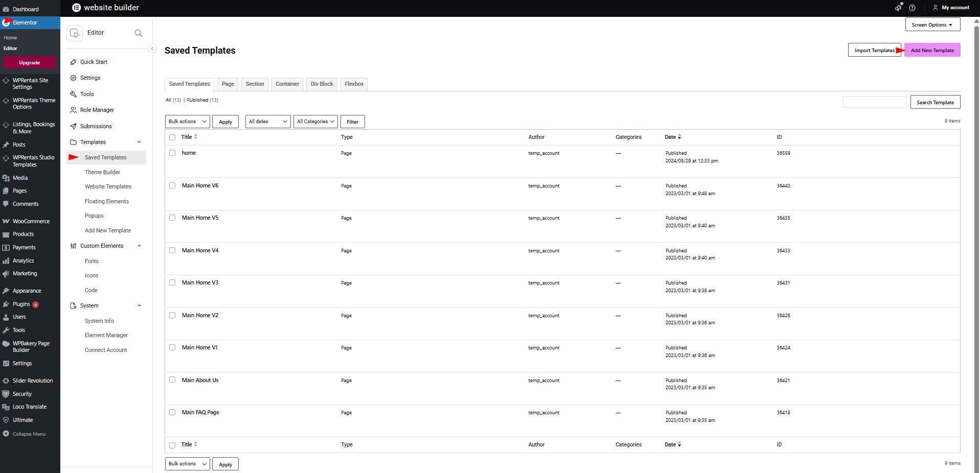Open the help question mark icon

[912, 8]
